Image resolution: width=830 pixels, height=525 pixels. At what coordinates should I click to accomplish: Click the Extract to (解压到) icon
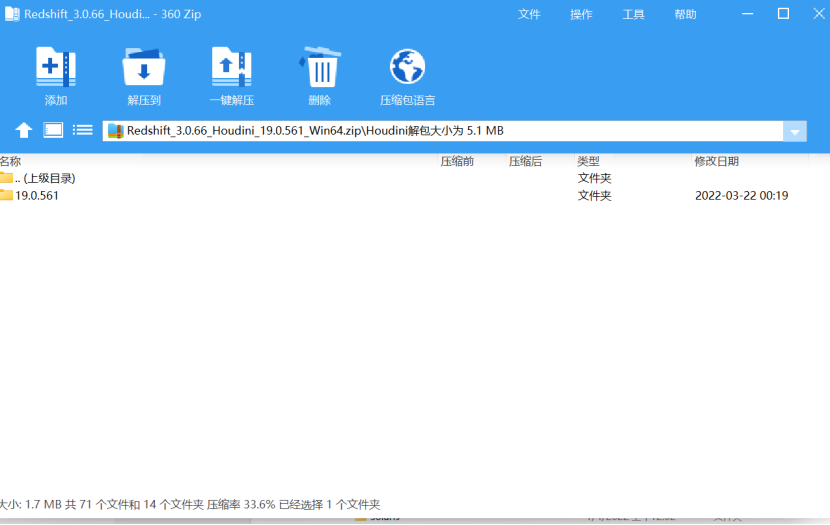click(x=143, y=67)
